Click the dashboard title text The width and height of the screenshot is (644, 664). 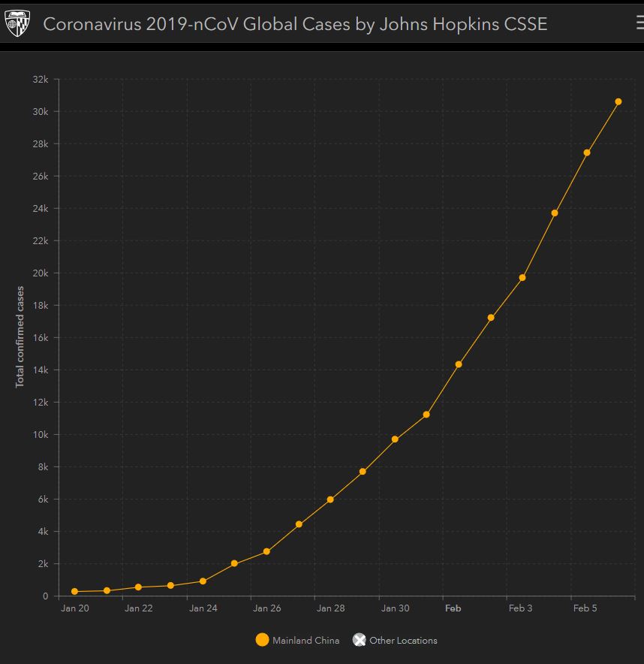[x=295, y=24]
